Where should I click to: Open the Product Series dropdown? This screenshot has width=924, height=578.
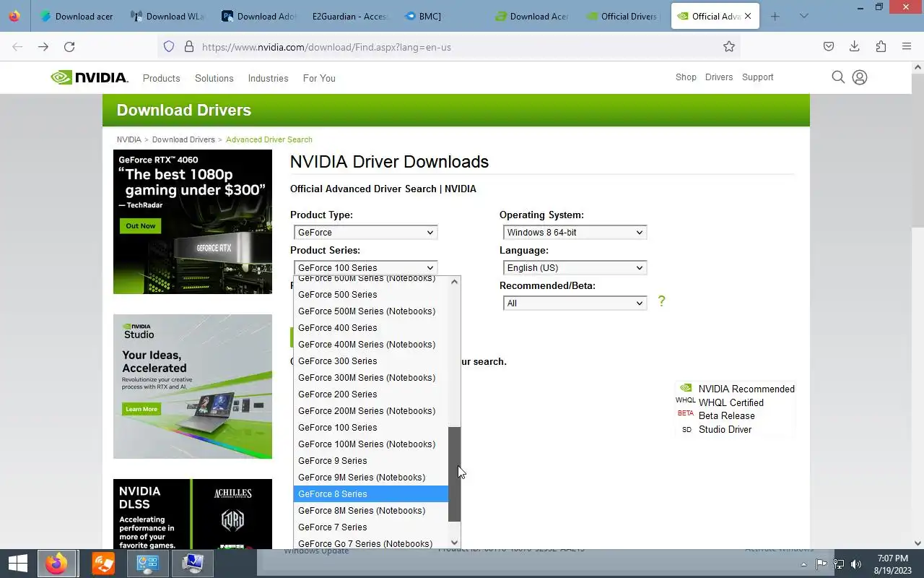point(365,267)
